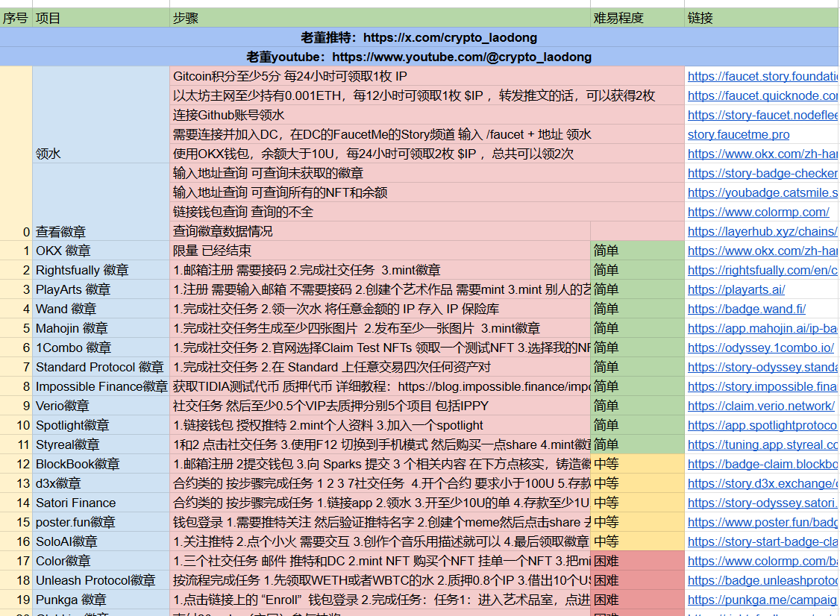
Task: Select the 步骤 header cell
Action: pos(380,18)
